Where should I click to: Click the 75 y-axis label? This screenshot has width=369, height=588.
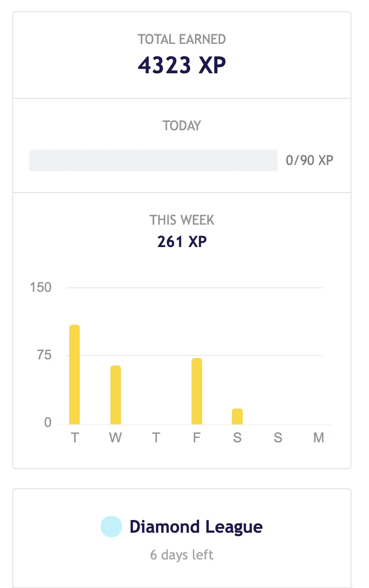(44, 355)
